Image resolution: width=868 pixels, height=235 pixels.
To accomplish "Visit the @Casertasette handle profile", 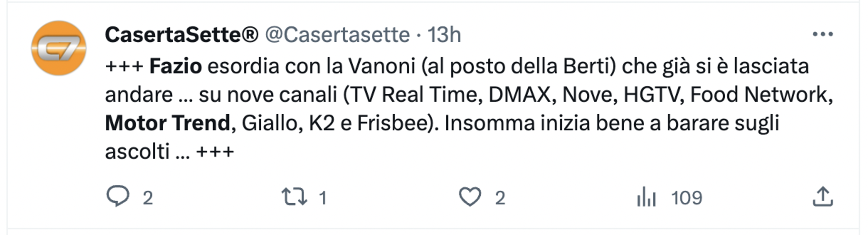I will 337,35.
